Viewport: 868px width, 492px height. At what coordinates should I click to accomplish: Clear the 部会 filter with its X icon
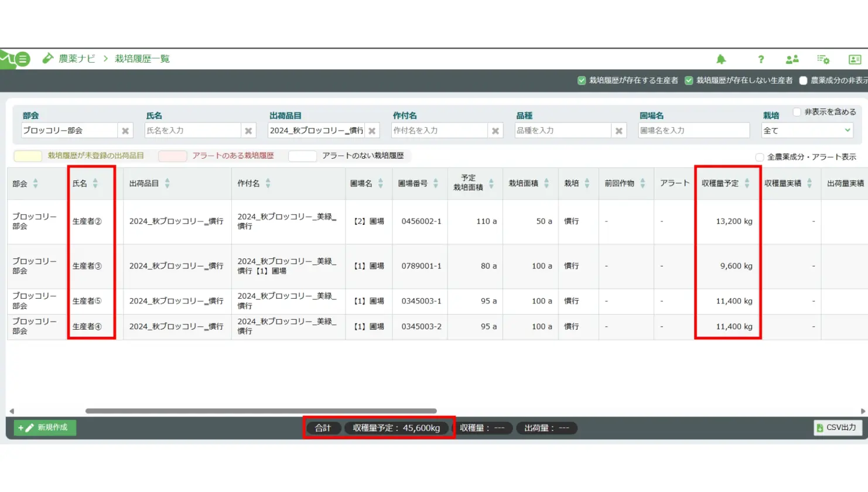pos(125,131)
